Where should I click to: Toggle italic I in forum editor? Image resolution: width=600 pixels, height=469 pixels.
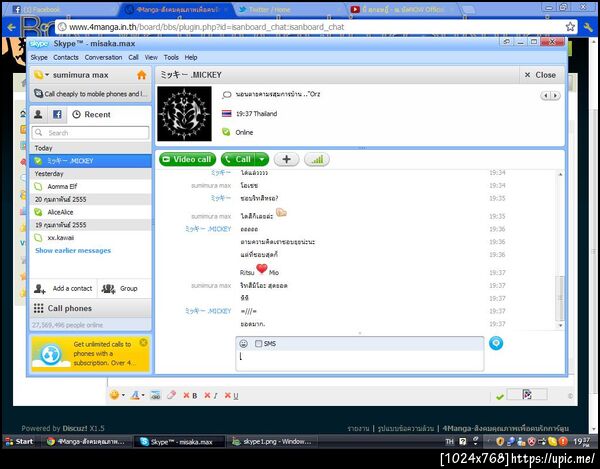pos(211,396)
